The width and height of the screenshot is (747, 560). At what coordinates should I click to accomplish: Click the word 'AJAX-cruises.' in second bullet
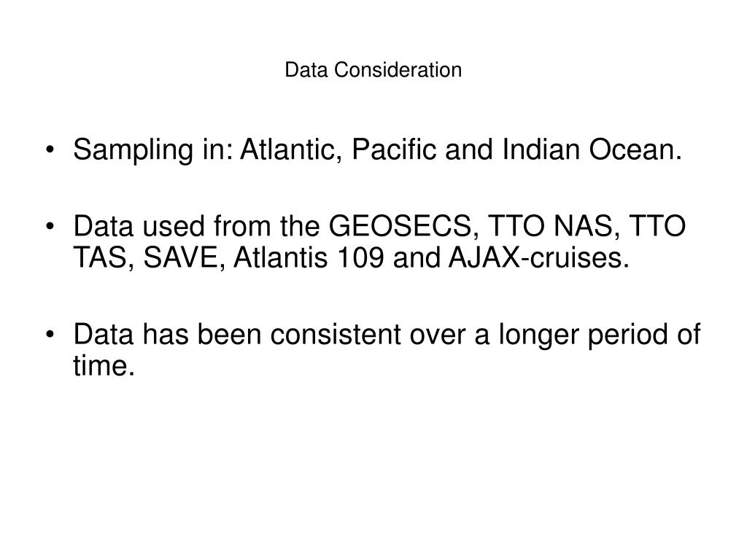click(539, 257)
